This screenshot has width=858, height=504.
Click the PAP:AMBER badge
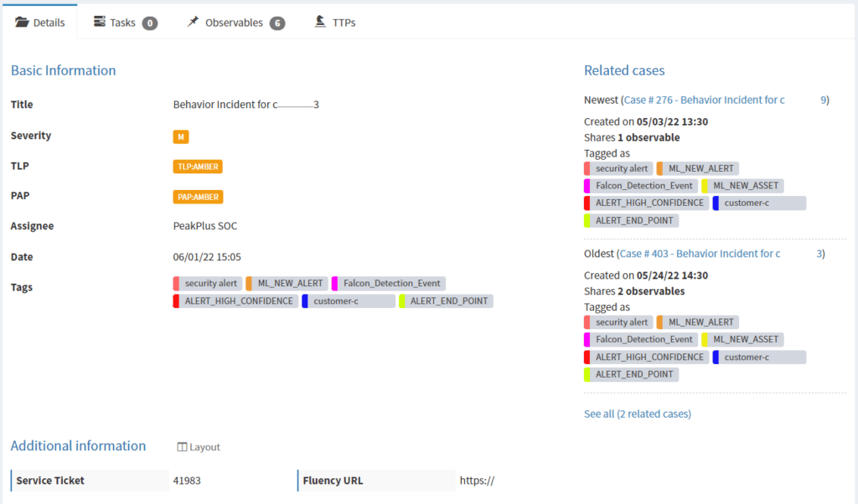click(198, 198)
